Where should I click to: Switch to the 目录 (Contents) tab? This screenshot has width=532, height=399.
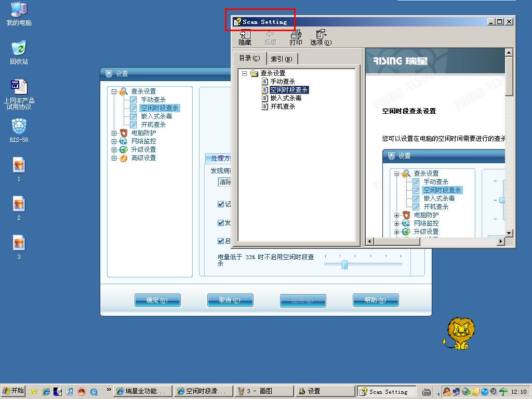click(x=249, y=58)
